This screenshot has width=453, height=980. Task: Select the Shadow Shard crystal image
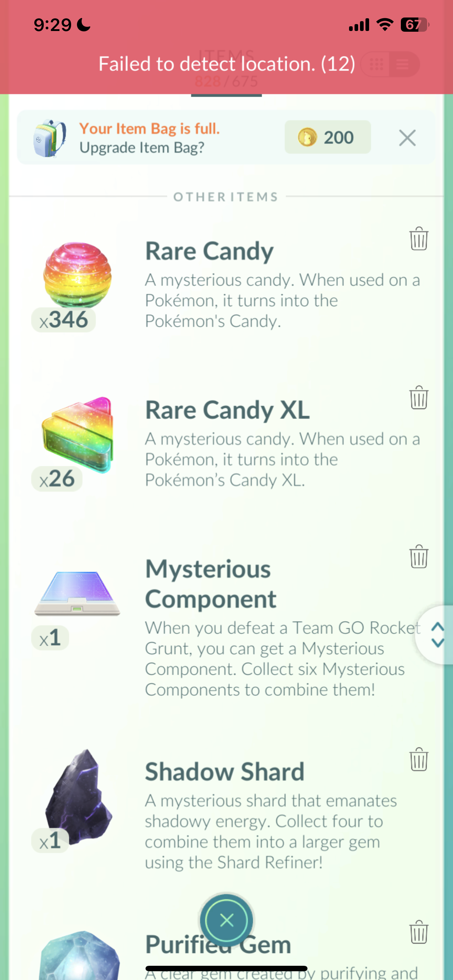click(78, 797)
